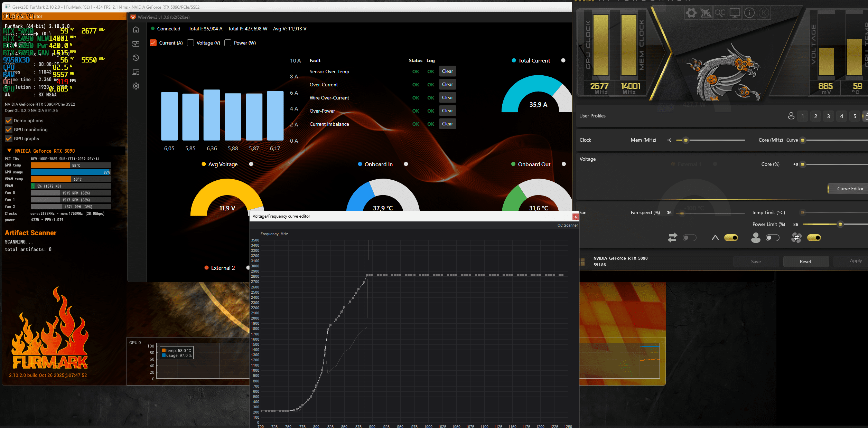Image resolution: width=868 pixels, height=428 pixels.
Task: Collapse the NVIDIA GeForce RTX 5090 section
Action: pyautogui.click(x=9, y=151)
